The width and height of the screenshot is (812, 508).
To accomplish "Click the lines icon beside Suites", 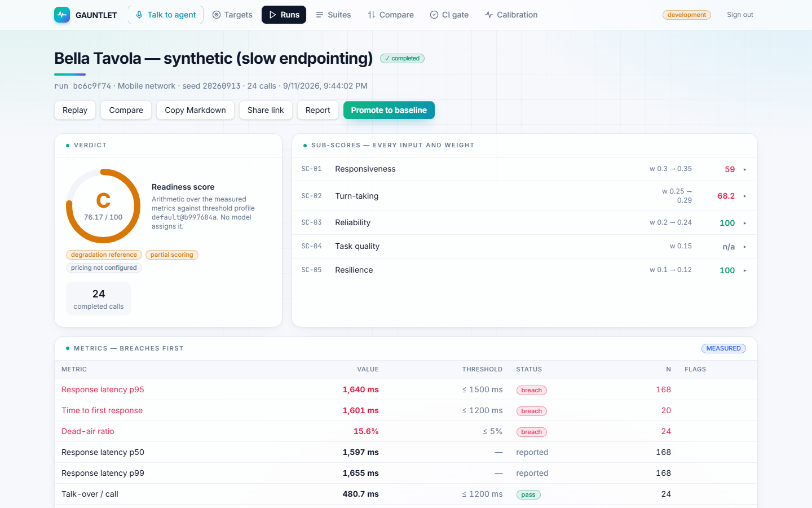I will click(x=320, y=15).
